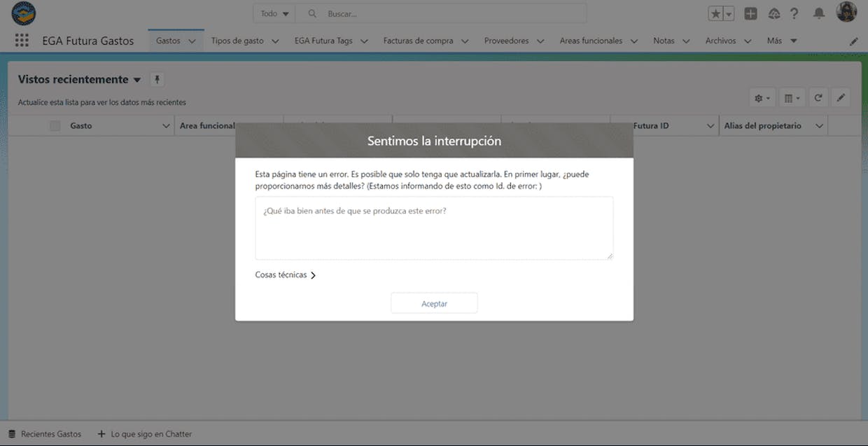This screenshot has width=868, height=446.
Task: Click the error details text area
Action: (434, 228)
